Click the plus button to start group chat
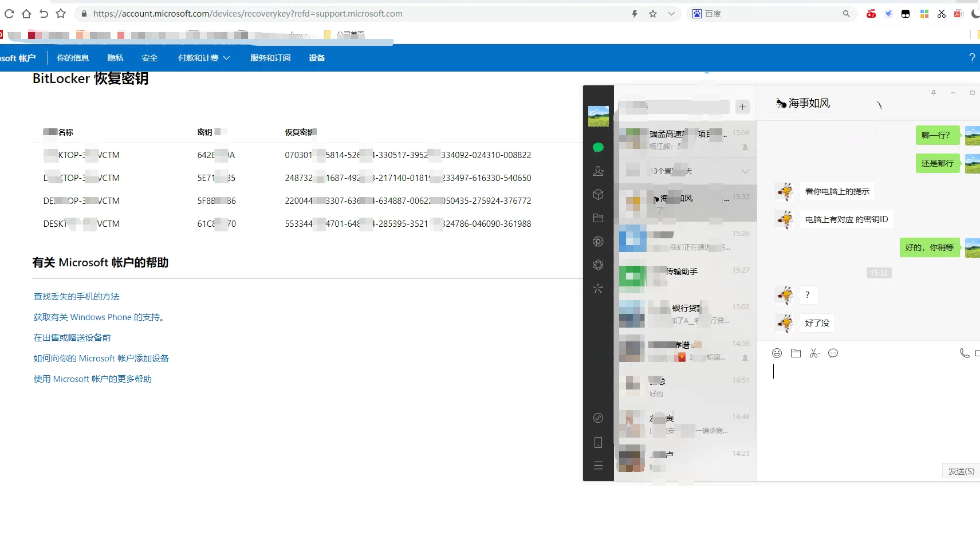The width and height of the screenshot is (980, 551). 742,107
